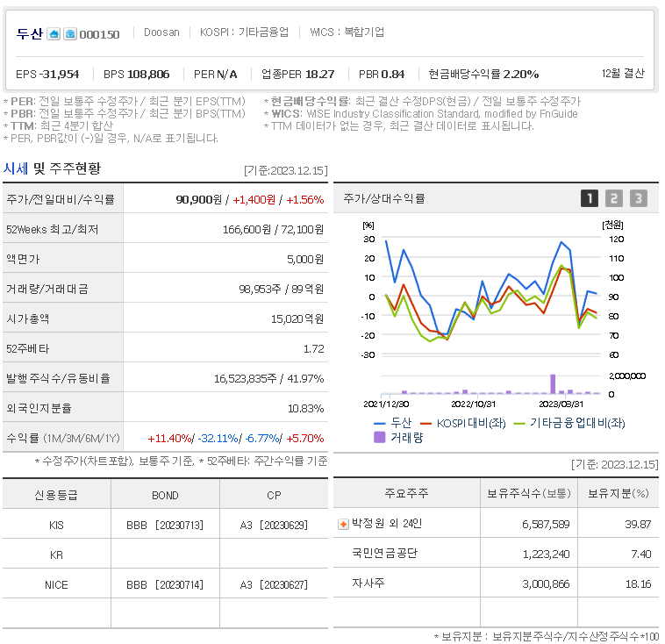
Task: Select the 자사주 shareholder row
Action: 496,583
